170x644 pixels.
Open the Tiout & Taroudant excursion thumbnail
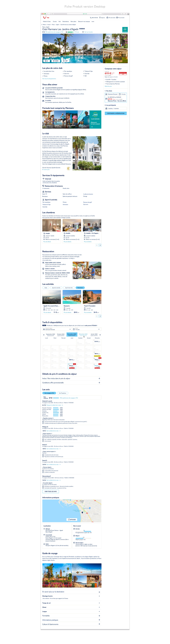point(92,297)
